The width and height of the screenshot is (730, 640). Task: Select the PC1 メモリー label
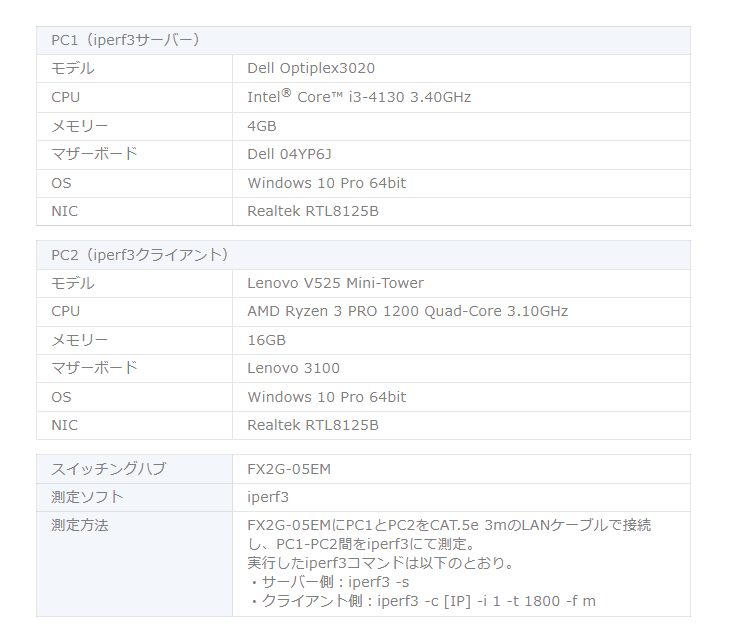[x=80, y=126]
